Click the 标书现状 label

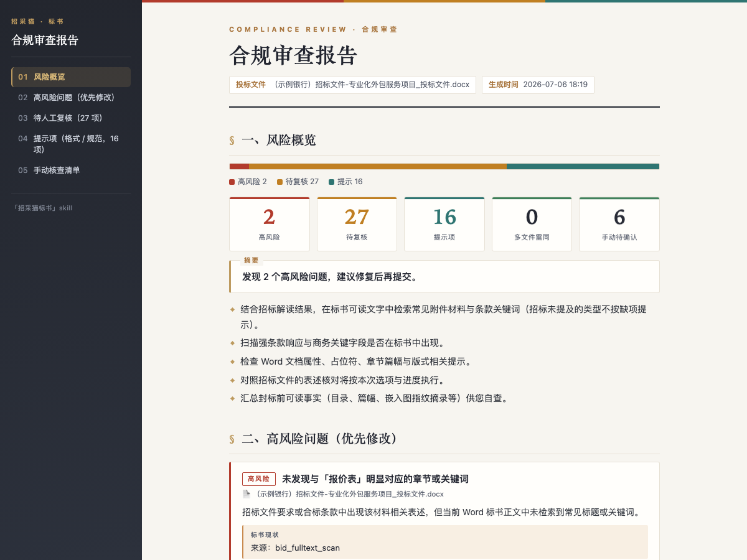[265, 534]
